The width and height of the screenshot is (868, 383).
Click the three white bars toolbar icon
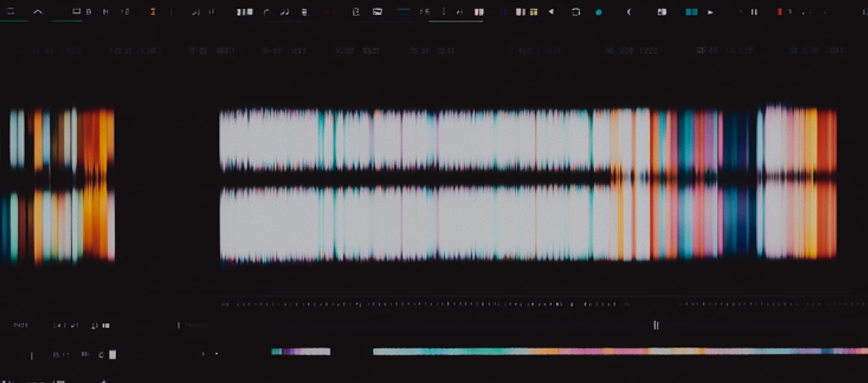click(245, 12)
